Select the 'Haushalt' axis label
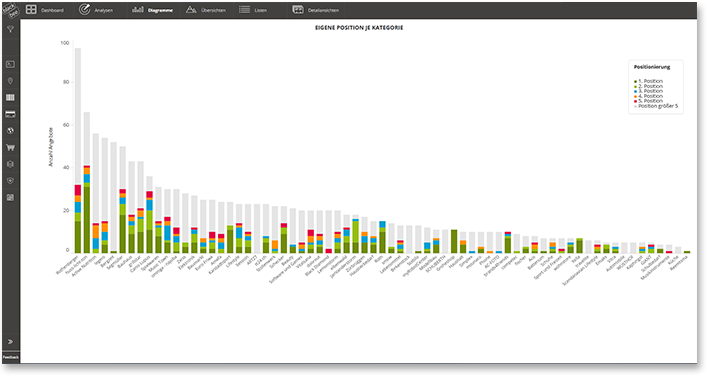Image resolution: width=707 pixels, height=376 pixels. click(455, 261)
